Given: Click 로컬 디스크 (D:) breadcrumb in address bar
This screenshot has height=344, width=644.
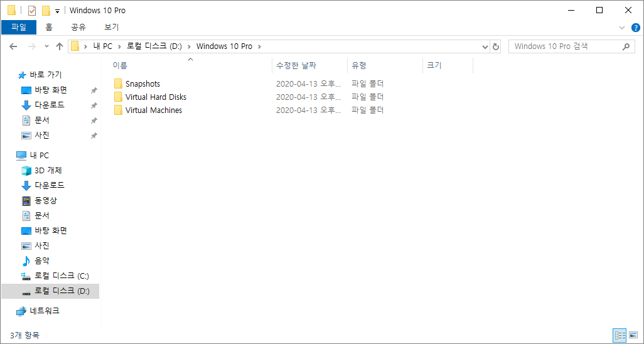Looking at the screenshot, I should [154, 46].
